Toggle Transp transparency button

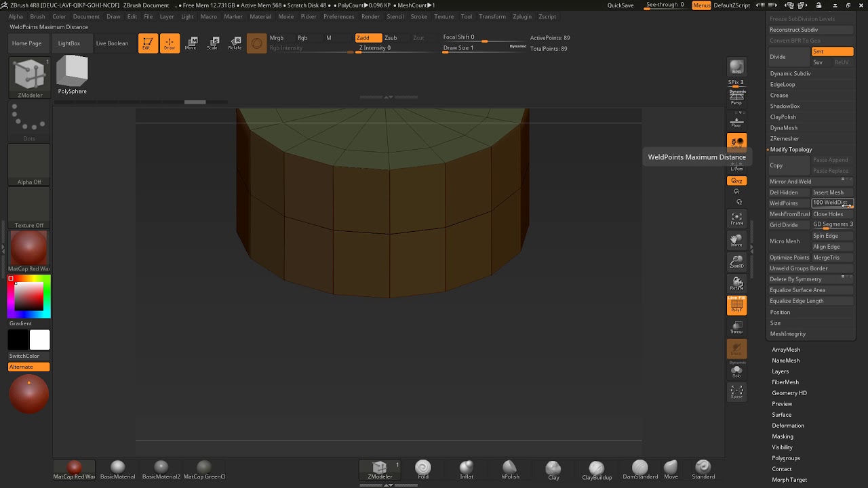point(736,327)
